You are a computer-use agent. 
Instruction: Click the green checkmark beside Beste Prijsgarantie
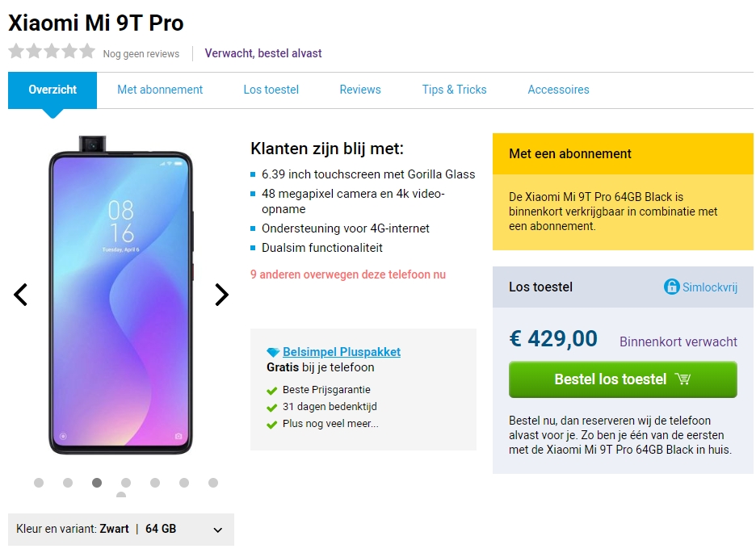coord(272,391)
